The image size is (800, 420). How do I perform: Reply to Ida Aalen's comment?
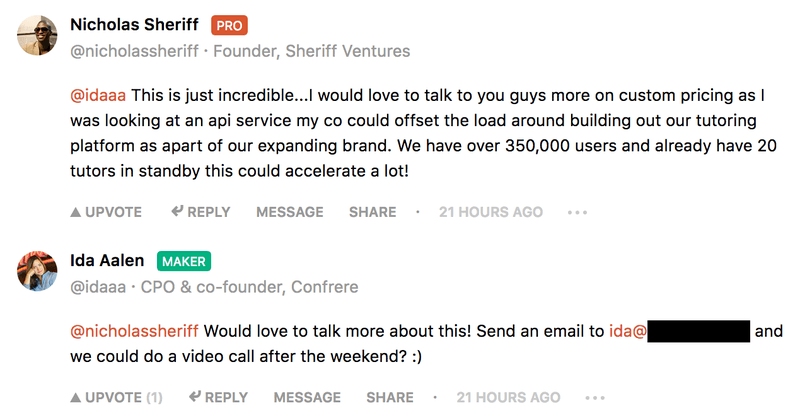point(219,398)
